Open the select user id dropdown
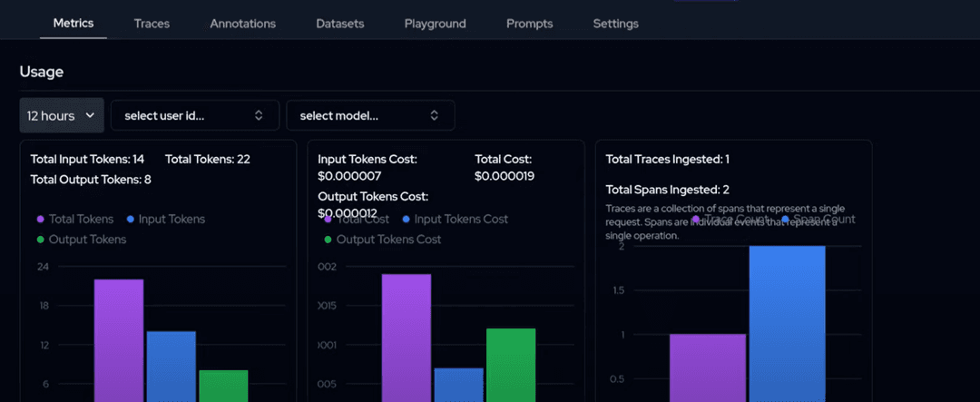This screenshot has width=980, height=402. point(194,115)
